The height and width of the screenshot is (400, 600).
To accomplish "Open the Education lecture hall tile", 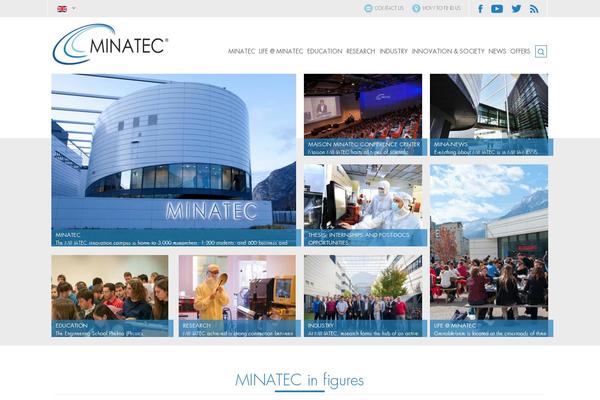I will click(110, 296).
